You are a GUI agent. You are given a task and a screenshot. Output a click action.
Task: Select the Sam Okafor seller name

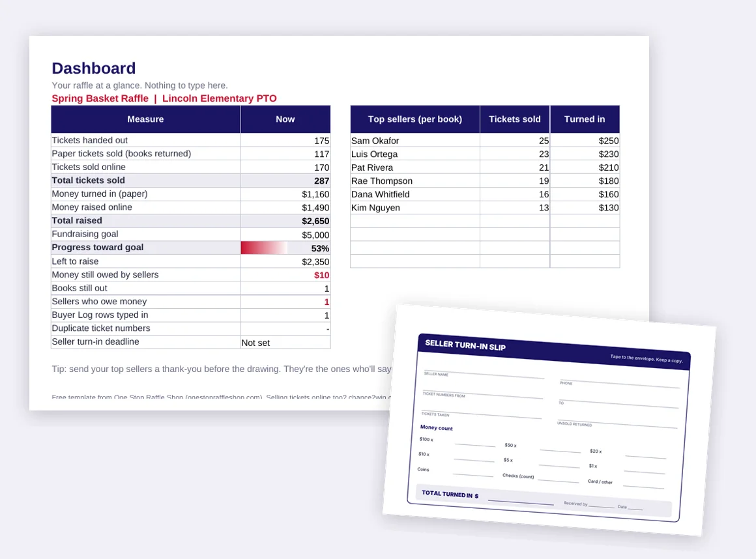[x=375, y=141]
